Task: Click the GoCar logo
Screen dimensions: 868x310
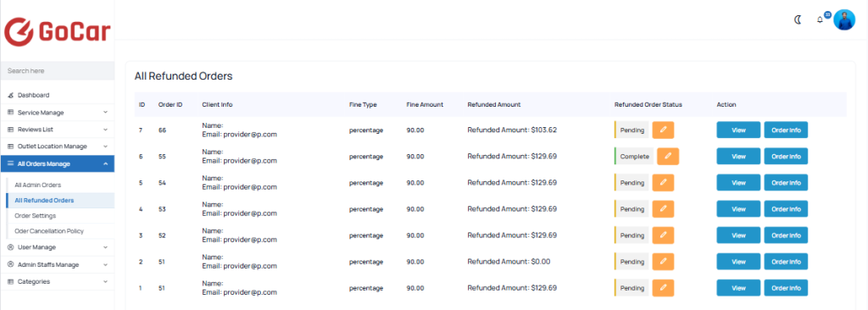Action: 57,31
